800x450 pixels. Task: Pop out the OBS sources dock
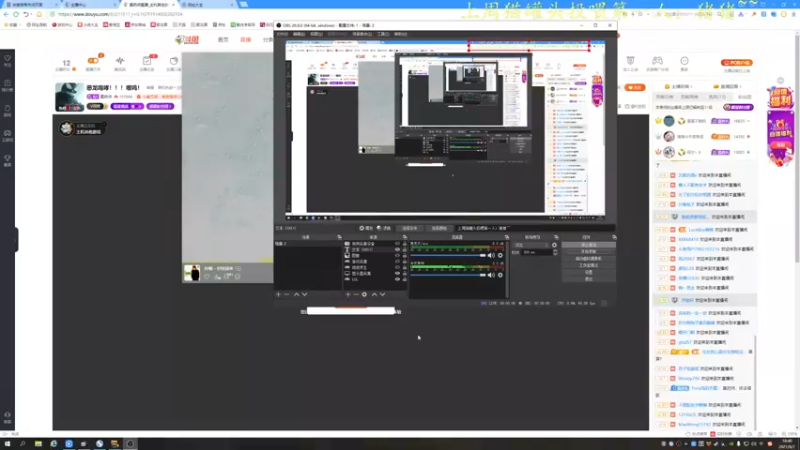[405, 237]
